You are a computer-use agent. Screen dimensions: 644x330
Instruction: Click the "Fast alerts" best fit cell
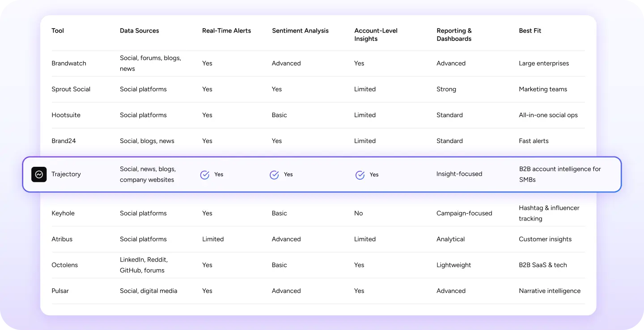[534, 141]
